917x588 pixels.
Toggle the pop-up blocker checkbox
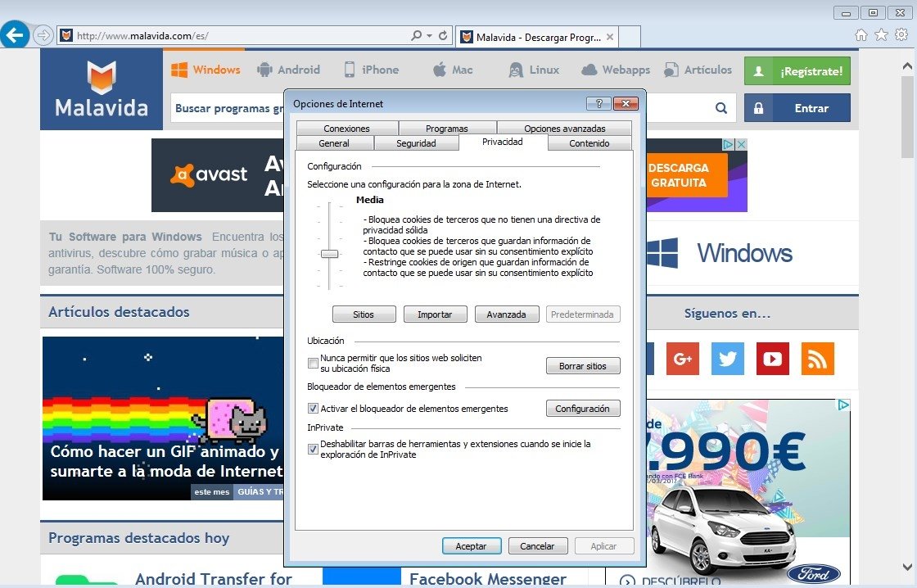point(313,409)
